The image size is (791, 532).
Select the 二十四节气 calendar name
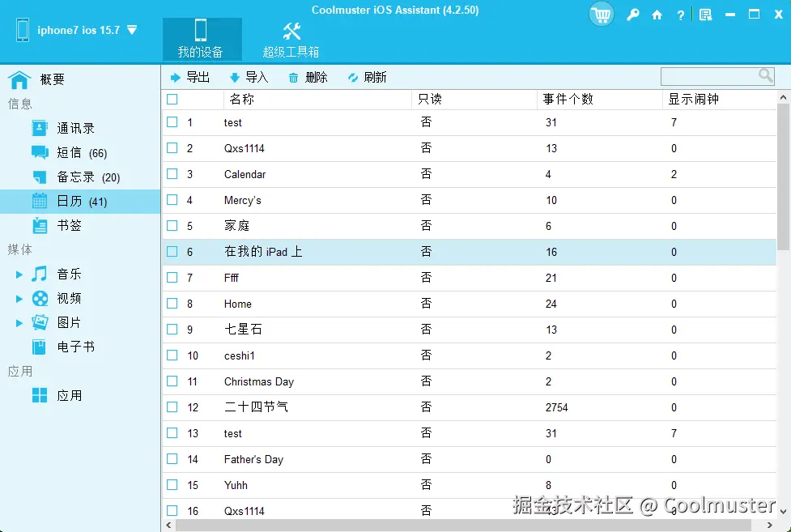tap(256, 406)
